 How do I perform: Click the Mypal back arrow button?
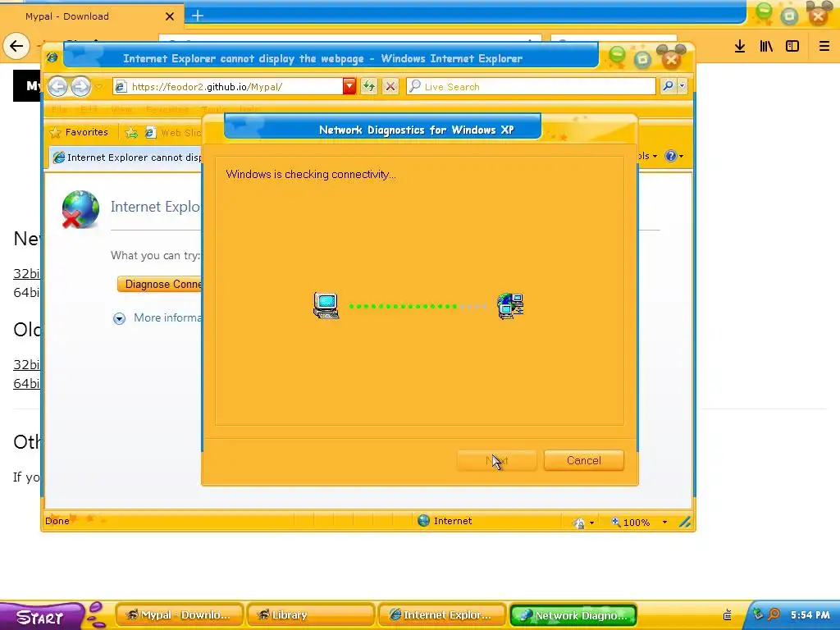tap(16, 46)
